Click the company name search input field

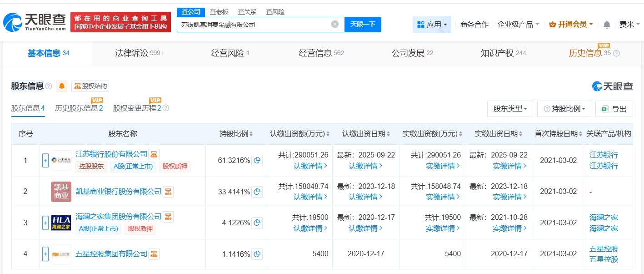[252, 25]
